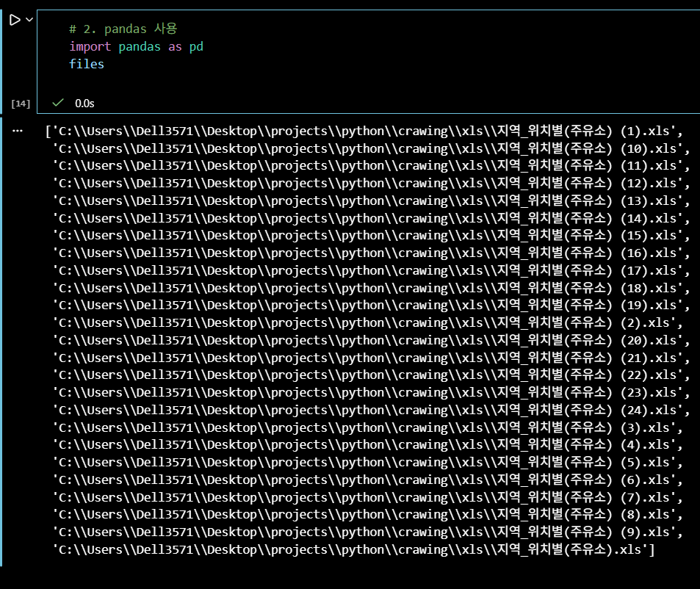Screen dimensions: 700x589
Task: Select output path ending in (3).xls
Action: pos(368,427)
